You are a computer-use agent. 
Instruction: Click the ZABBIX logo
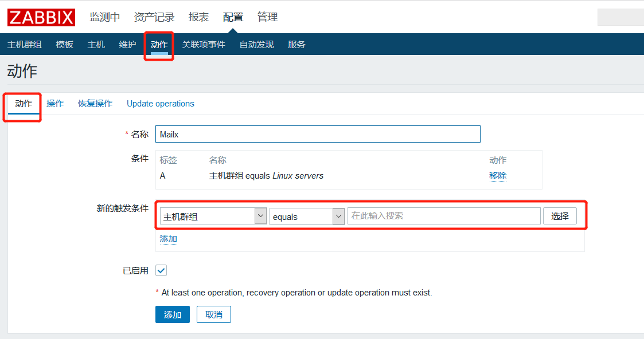[41, 17]
